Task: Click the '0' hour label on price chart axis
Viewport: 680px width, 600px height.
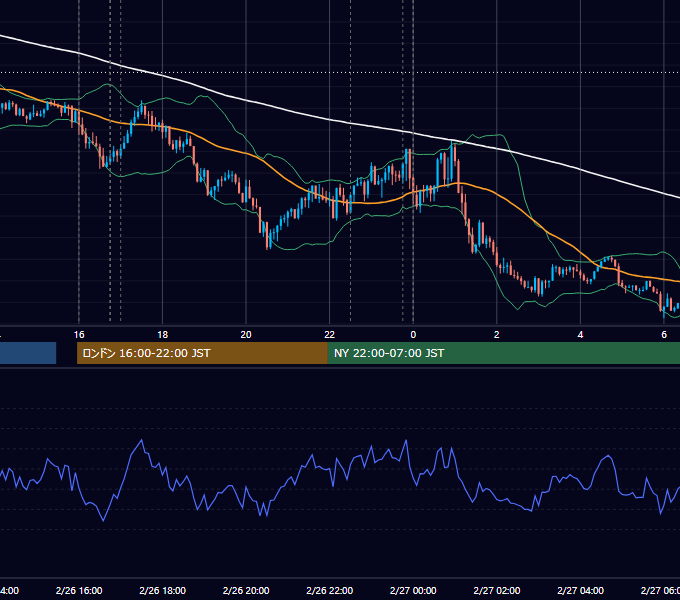Action: coord(413,335)
